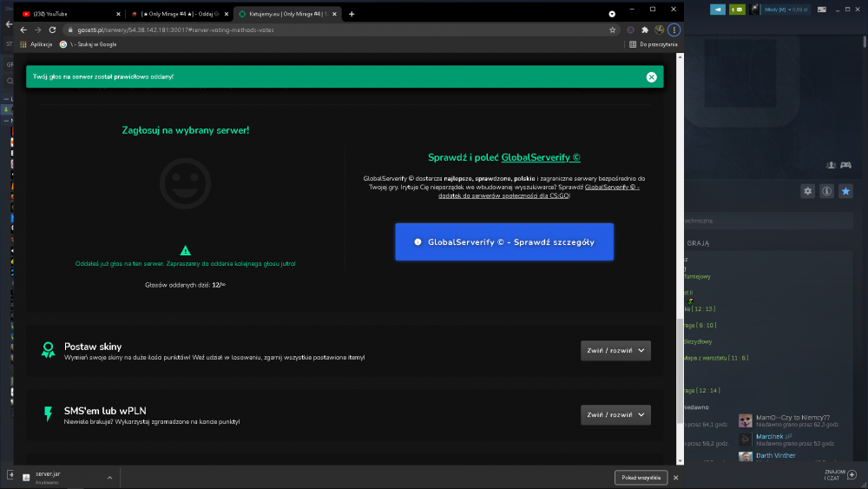Dismiss the green vote confirmation banner

(651, 77)
